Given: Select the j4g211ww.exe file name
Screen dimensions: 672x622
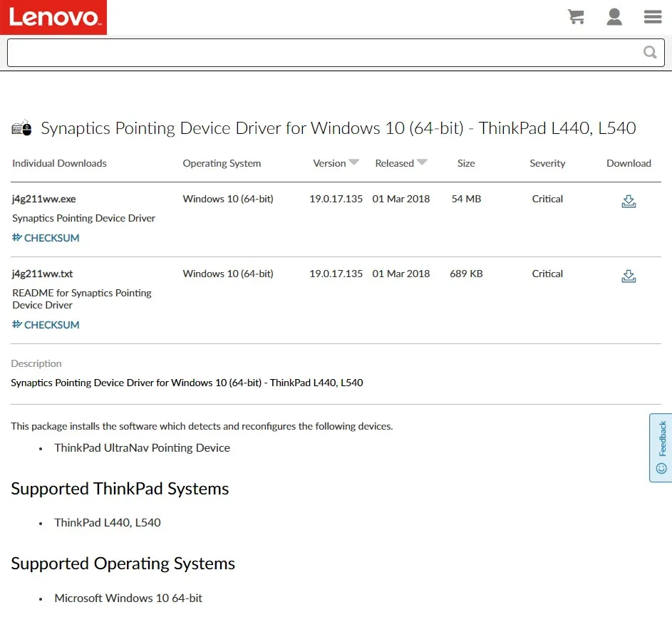Looking at the screenshot, I should [44, 199].
